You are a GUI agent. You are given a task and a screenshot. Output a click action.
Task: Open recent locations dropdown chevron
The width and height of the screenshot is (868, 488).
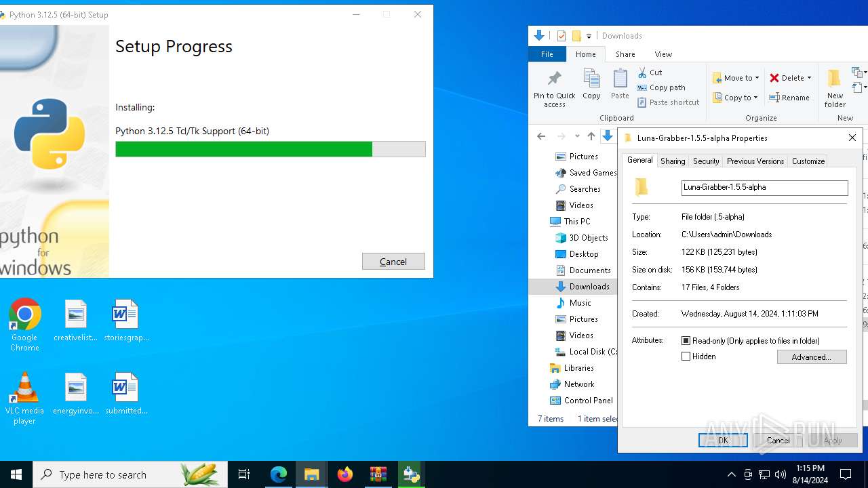pos(577,136)
